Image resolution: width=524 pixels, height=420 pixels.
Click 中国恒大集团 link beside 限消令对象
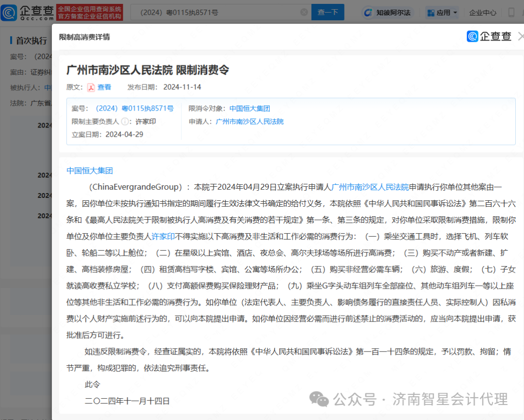pos(250,108)
